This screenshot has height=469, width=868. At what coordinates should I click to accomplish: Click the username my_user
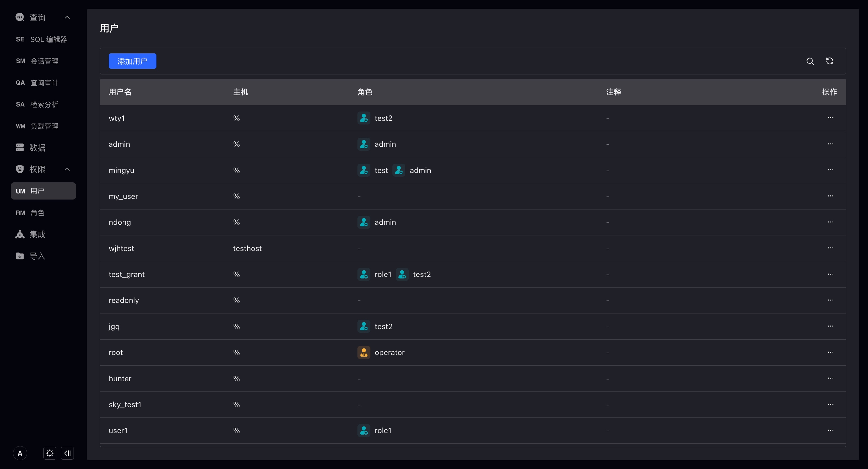[123, 197]
